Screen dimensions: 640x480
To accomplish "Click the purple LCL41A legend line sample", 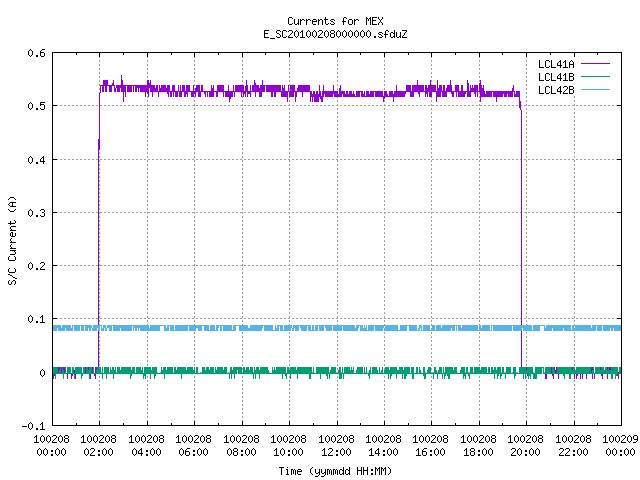I will [x=596, y=64].
